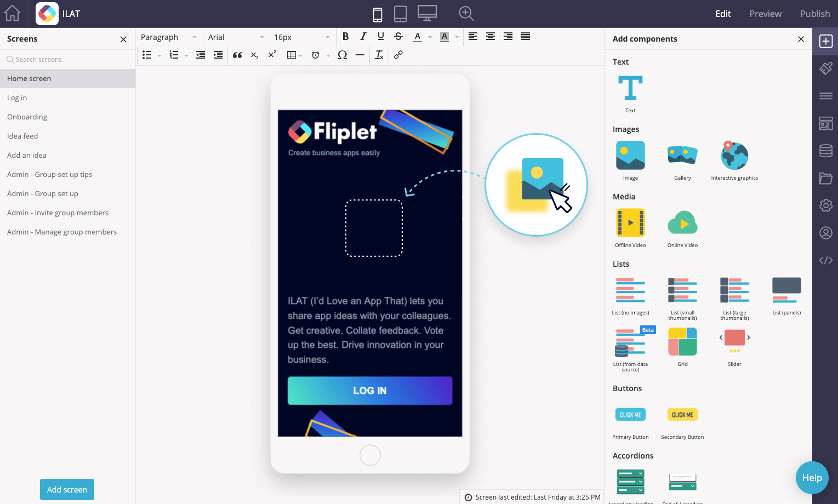The height and width of the screenshot is (504, 838).
Task: Toggle strikethrough formatting
Action: pyautogui.click(x=398, y=37)
